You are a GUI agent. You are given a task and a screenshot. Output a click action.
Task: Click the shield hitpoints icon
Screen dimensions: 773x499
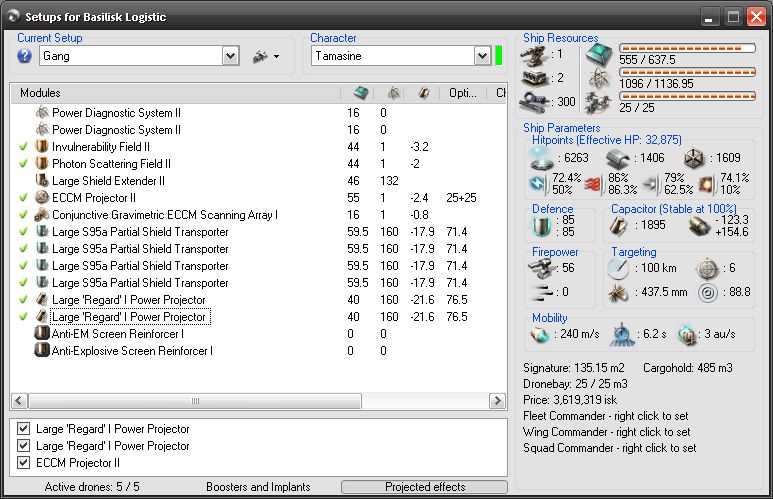(x=541, y=158)
